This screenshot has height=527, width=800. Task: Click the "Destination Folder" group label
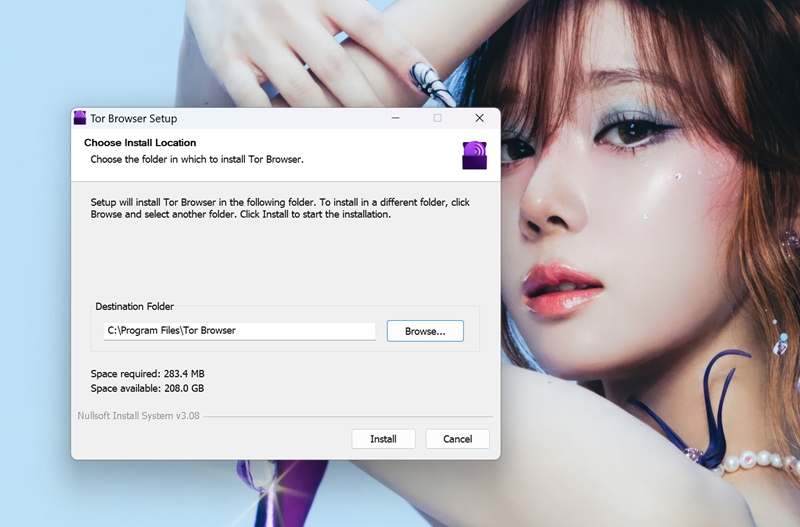(134, 306)
